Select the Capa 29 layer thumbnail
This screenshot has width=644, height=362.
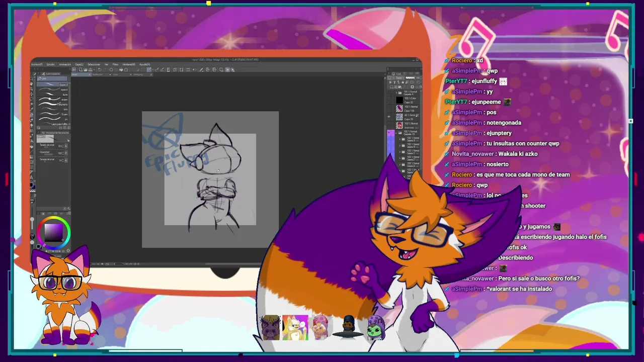[x=399, y=117]
